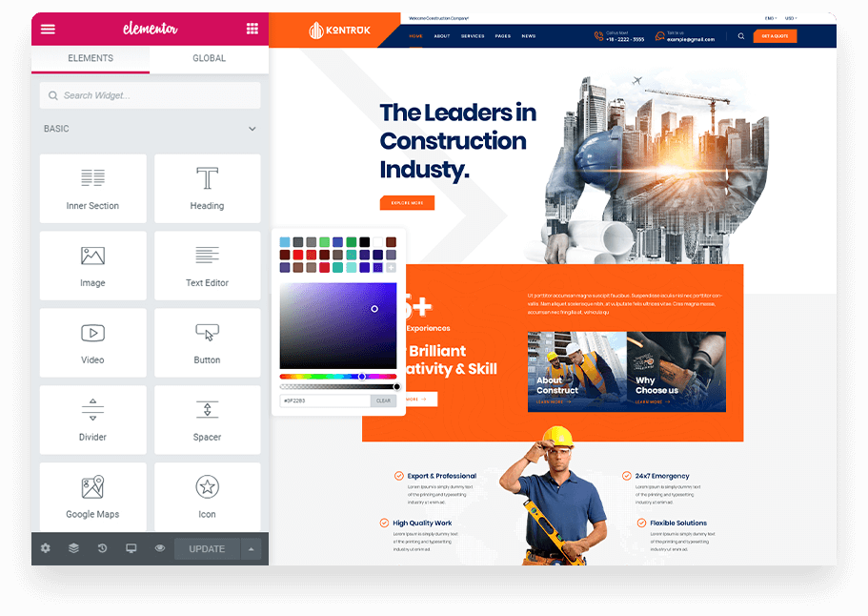
Task: Click the hue slider handle
Action: 361,376
